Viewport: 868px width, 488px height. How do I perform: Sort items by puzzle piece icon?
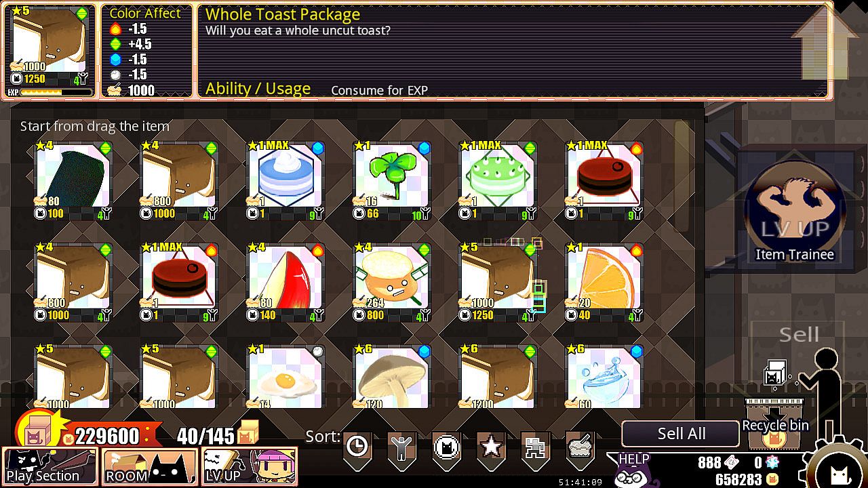pos(534,447)
